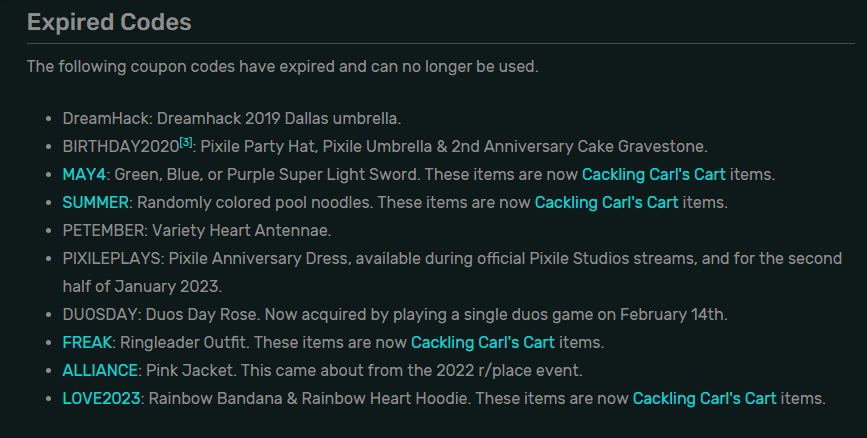Visit Cackling Carl's Cart link in FREAK entry
The width and height of the screenshot is (867, 438).
[x=483, y=342]
